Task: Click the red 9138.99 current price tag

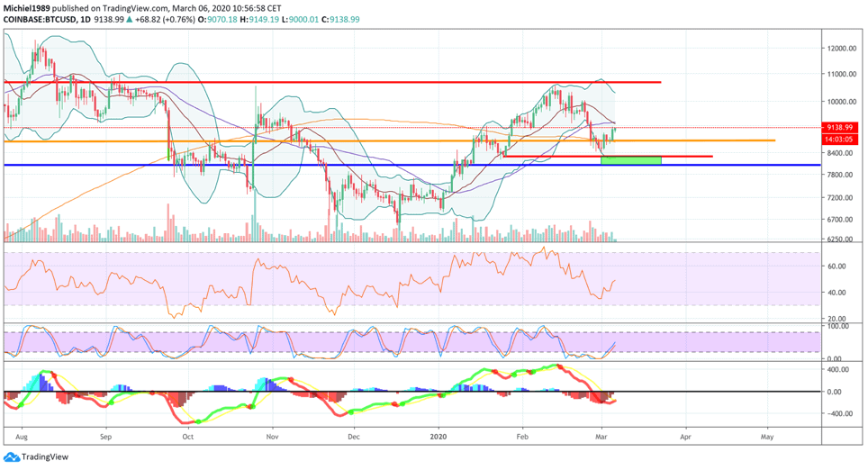Action: (840, 127)
